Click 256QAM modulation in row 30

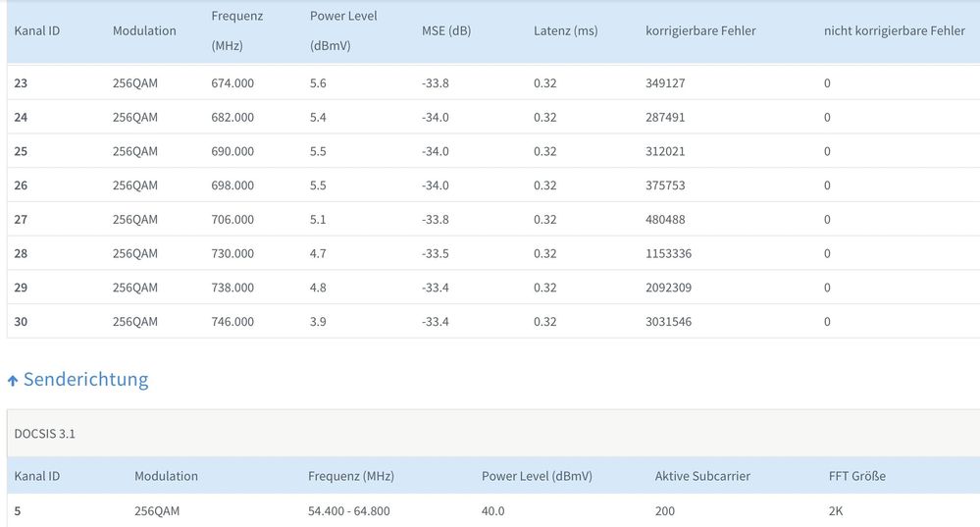(135, 321)
